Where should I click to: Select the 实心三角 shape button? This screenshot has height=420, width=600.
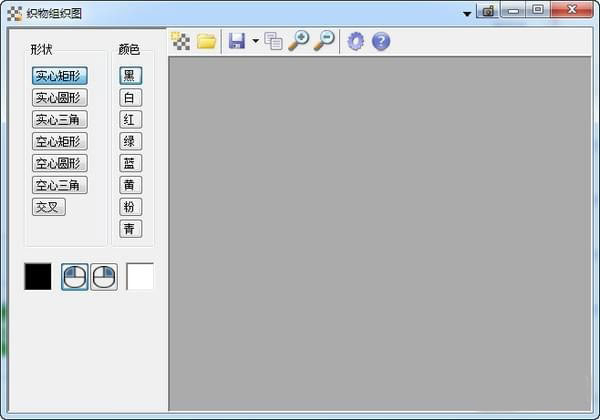pos(60,119)
